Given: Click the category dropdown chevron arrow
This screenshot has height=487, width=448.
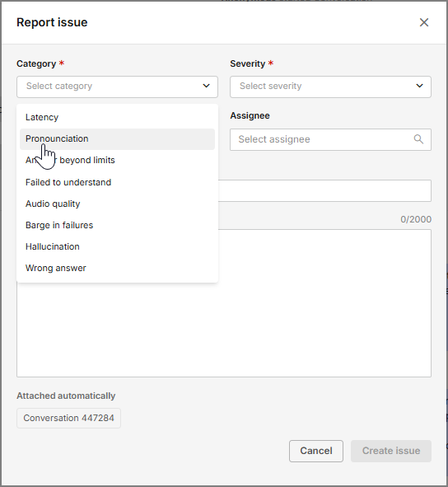Looking at the screenshot, I should pyautogui.click(x=206, y=86).
